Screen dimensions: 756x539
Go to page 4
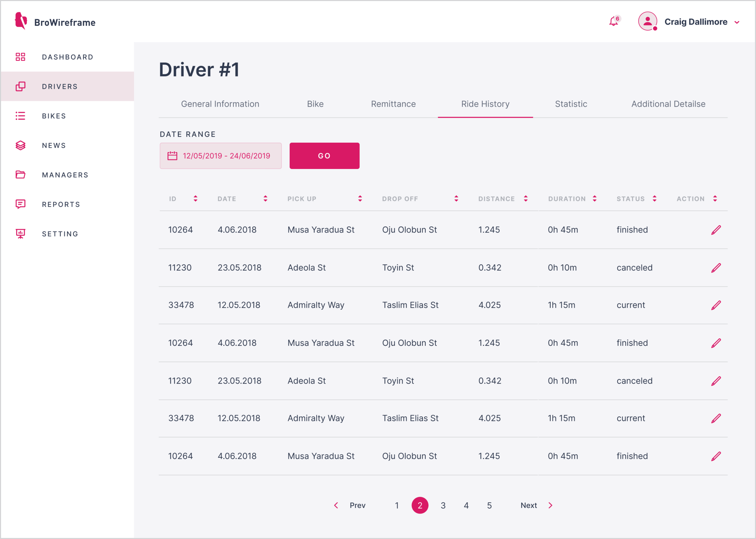(x=466, y=505)
